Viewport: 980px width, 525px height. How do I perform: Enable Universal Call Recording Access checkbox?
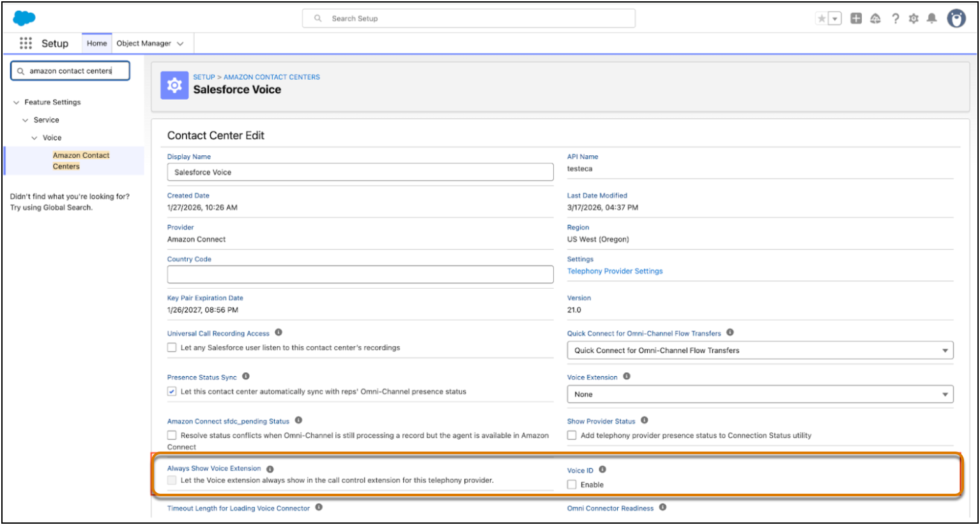pyautogui.click(x=172, y=347)
